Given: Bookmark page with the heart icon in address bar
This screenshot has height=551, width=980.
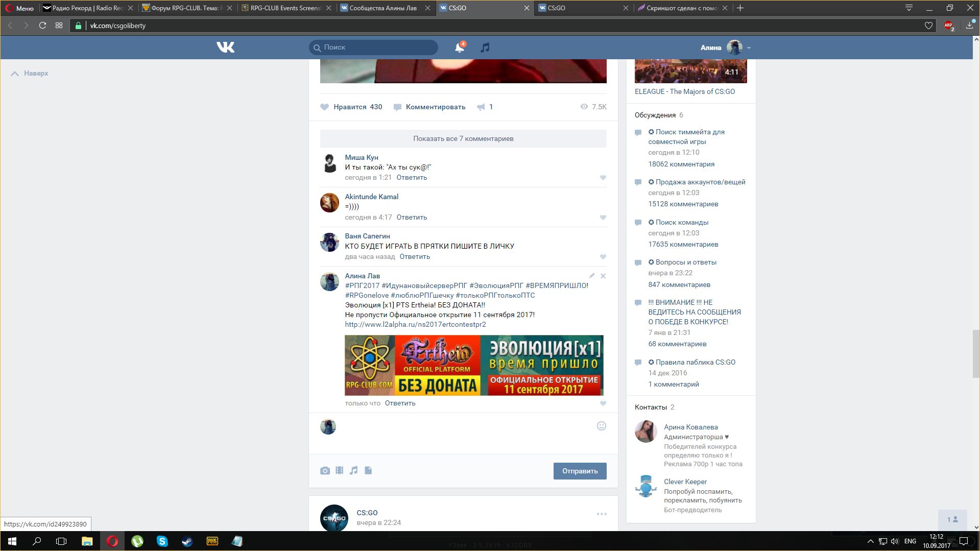Looking at the screenshot, I should coord(928,26).
